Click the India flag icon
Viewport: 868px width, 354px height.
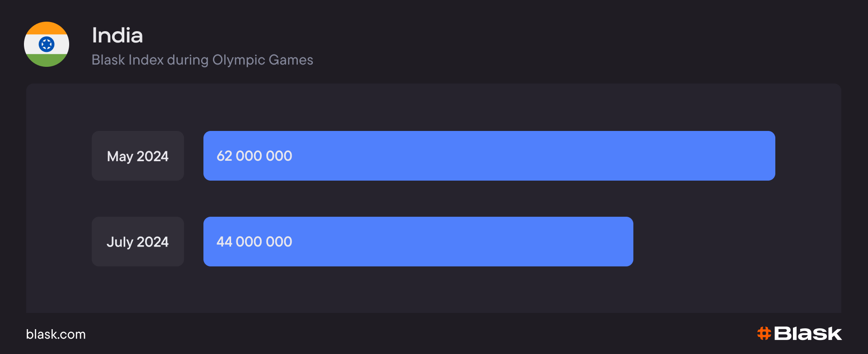(47, 44)
